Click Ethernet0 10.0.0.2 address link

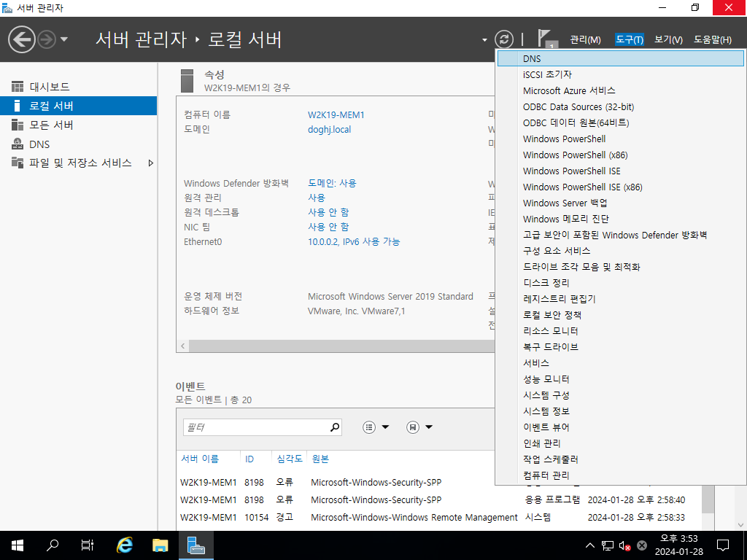pyautogui.click(x=354, y=242)
